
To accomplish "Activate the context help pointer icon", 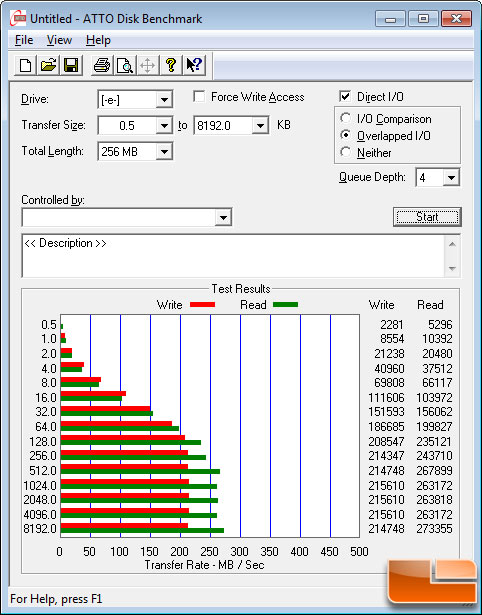I will pos(194,65).
